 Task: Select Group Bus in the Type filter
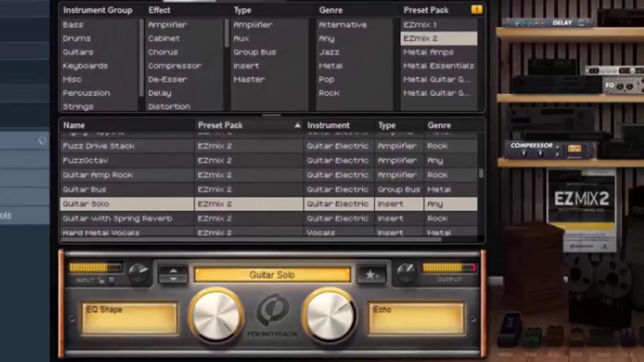pos(255,52)
